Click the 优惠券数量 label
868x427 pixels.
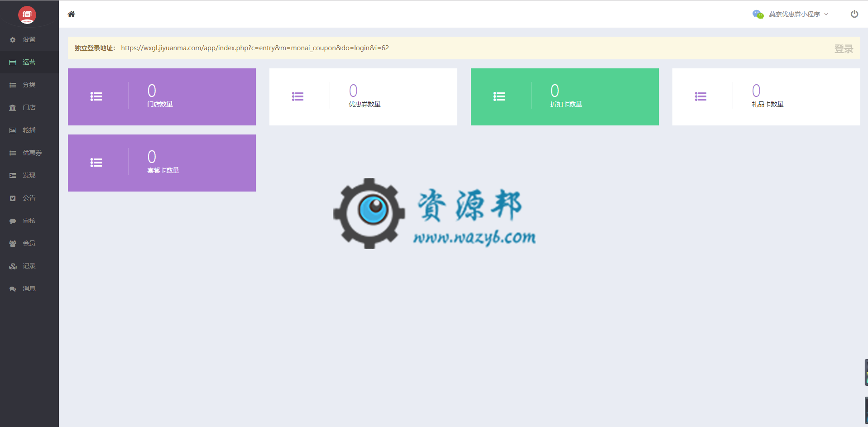364,104
